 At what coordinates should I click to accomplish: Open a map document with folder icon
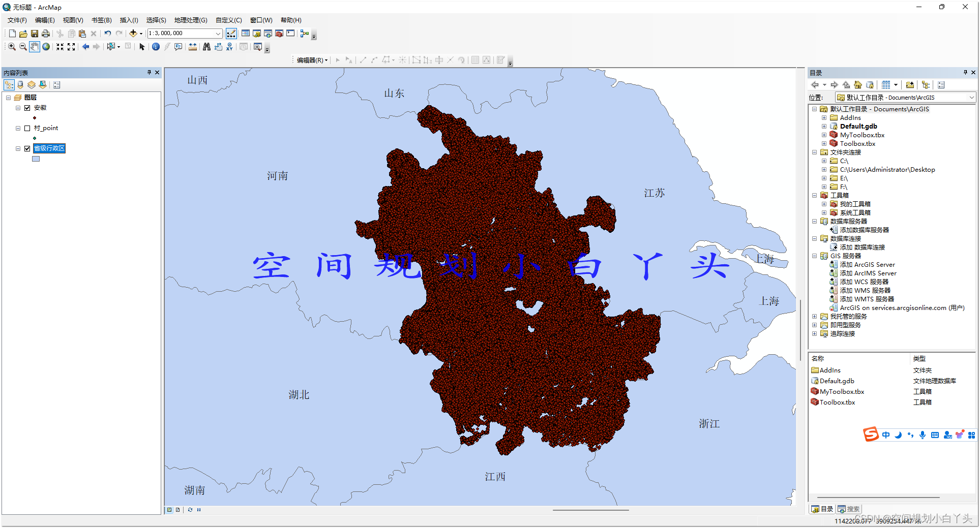pos(23,34)
